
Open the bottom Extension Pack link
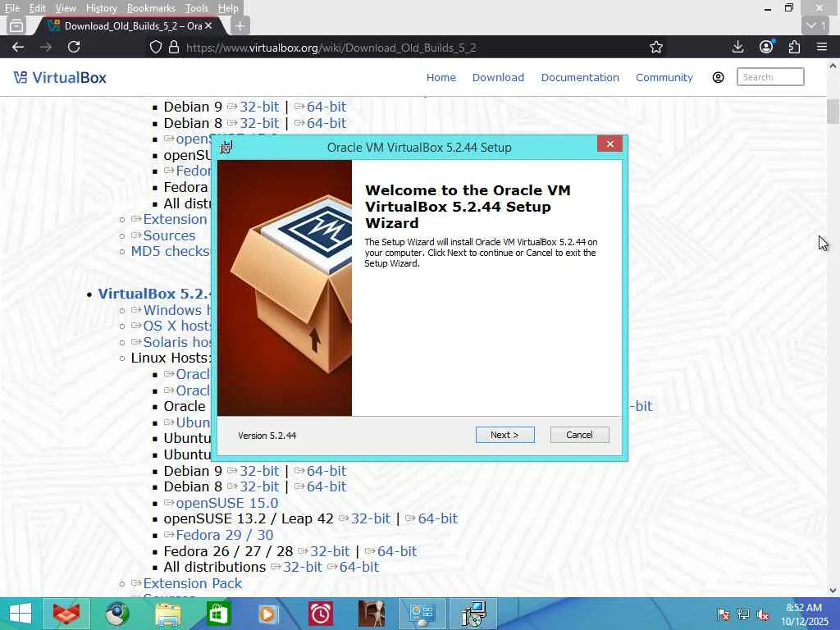[x=192, y=583]
